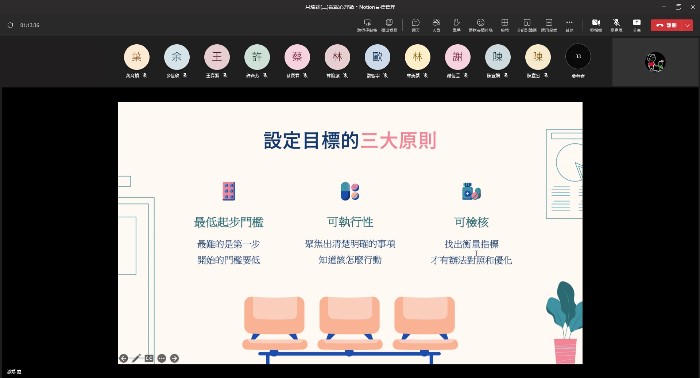
Task: Select the laser pointer pen tool on slide
Action: 136,358
